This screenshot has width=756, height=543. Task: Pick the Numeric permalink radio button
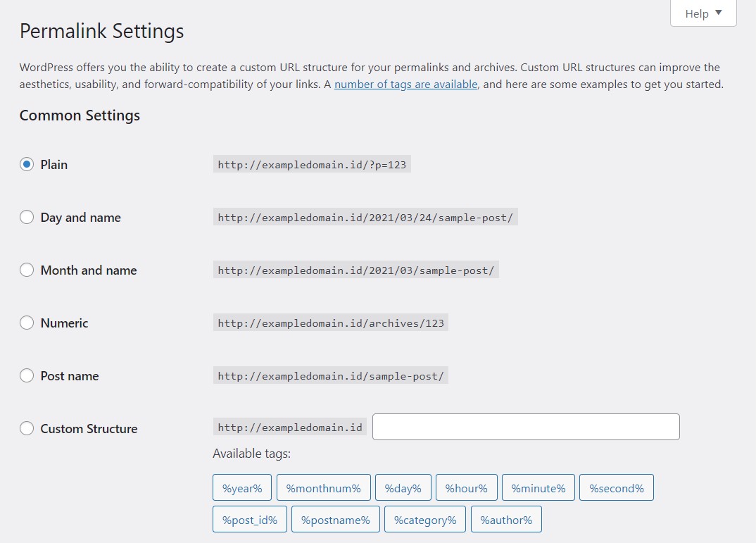coord(27,323)
